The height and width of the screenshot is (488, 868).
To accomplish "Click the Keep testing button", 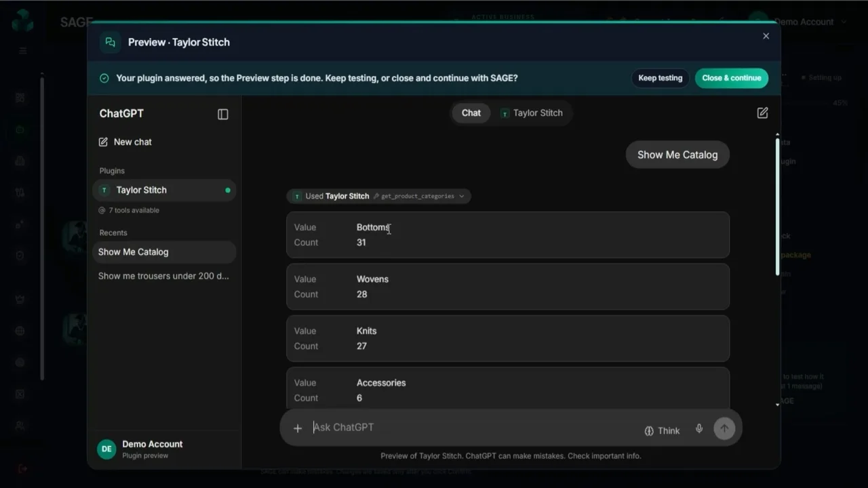I will click(x=660, y=78).
